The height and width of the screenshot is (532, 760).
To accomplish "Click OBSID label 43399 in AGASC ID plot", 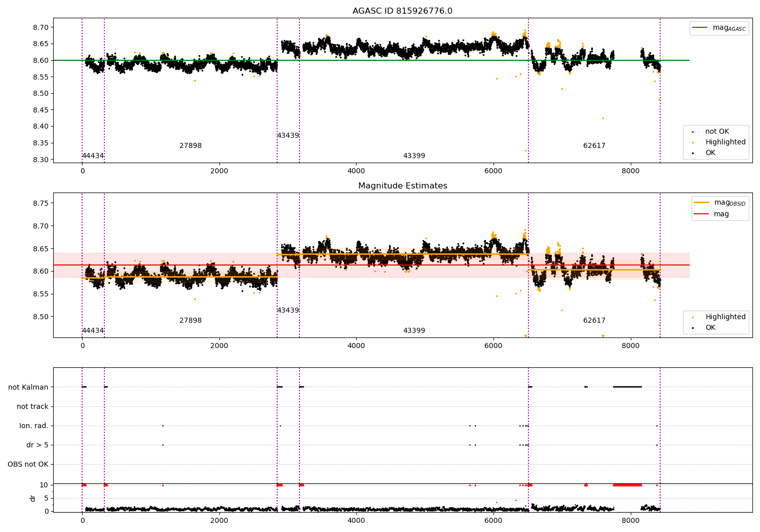I will (414, 156).
